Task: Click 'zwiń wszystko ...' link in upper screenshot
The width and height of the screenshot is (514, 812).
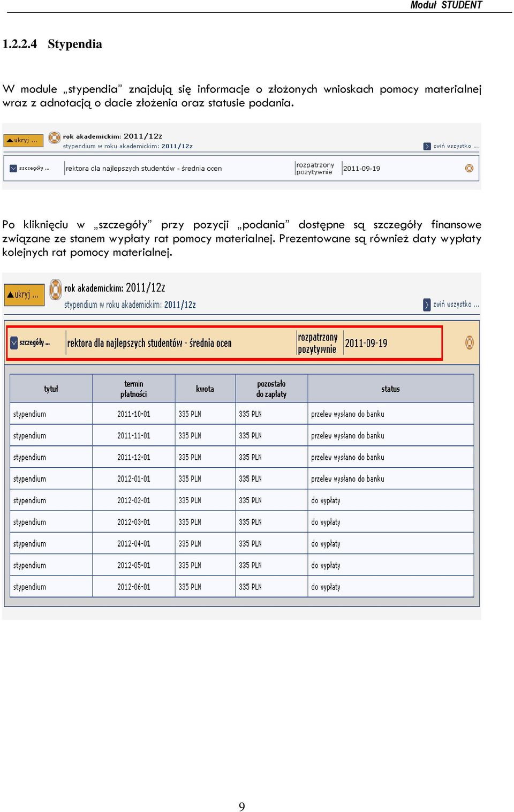Action: coord(456,146)
